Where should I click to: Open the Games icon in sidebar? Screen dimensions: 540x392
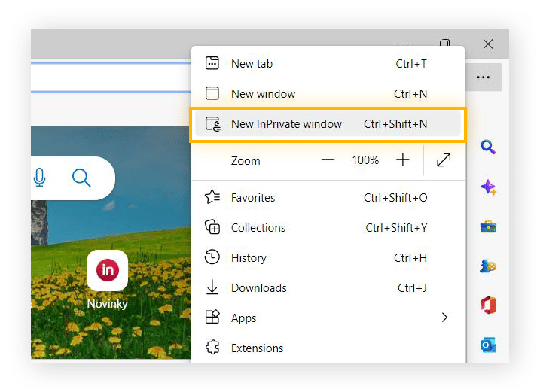[488, 266]
